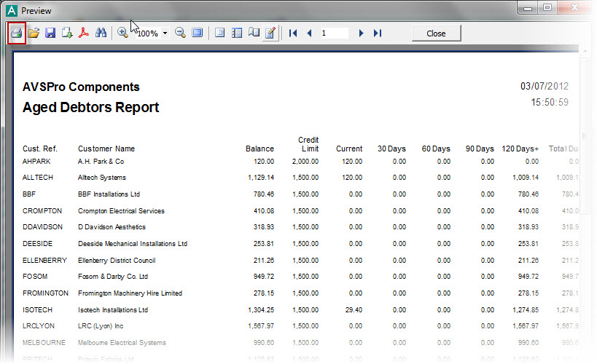This screenshot has height=364, width=597.
Task: Click the Close button
Action: [x=436, y=33]
